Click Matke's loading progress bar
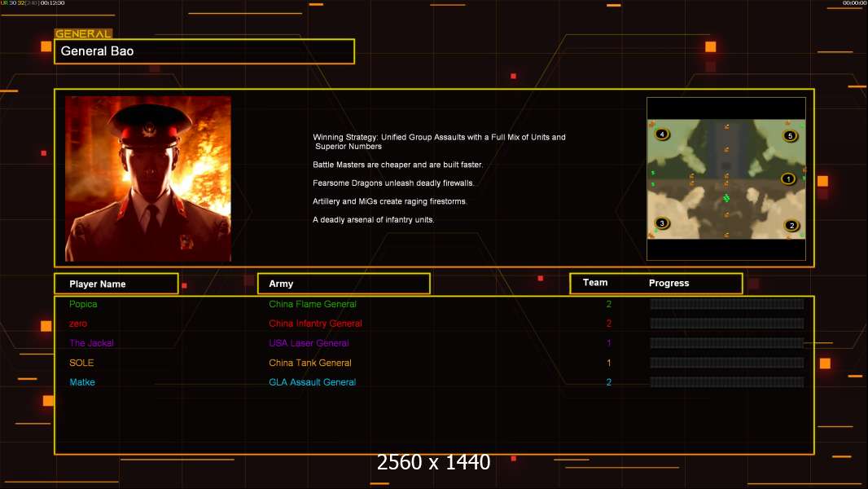This screenshot has width=868, height=489. point(727,382)
